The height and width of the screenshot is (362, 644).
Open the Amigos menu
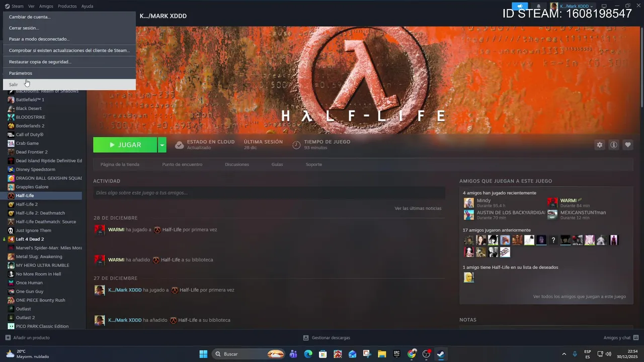click(46, 6)
